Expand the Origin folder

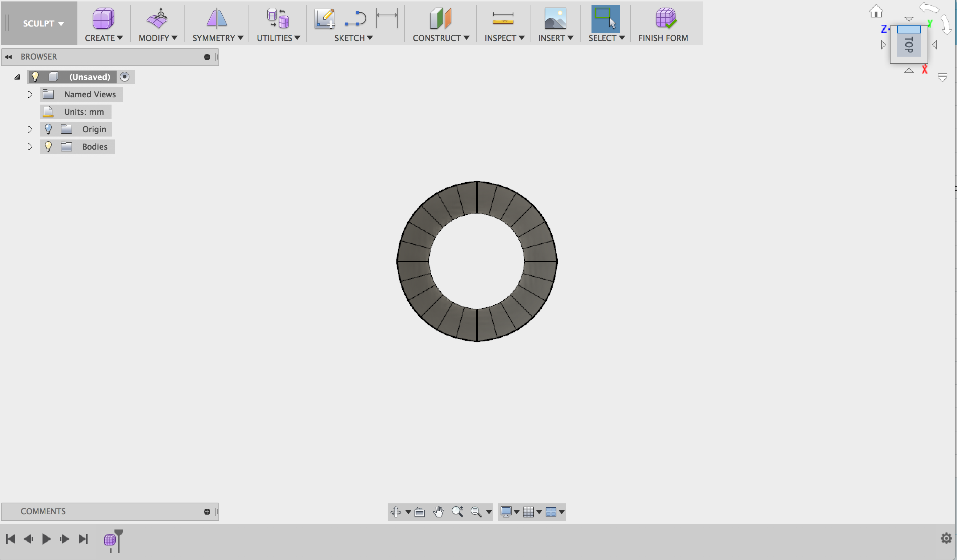pyautogui.click(x=30, y=129)
